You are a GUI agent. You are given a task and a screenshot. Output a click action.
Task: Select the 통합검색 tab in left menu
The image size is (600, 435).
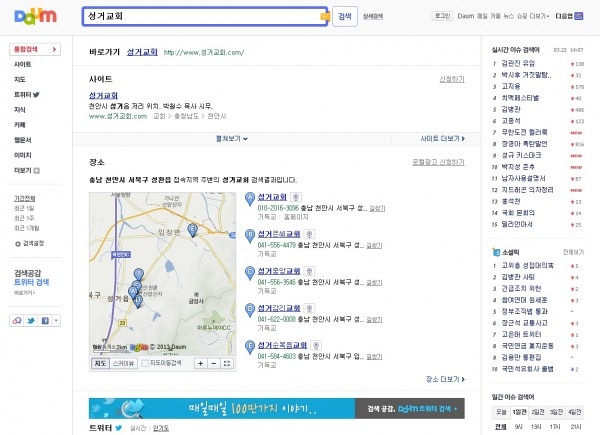click(35, 49)
